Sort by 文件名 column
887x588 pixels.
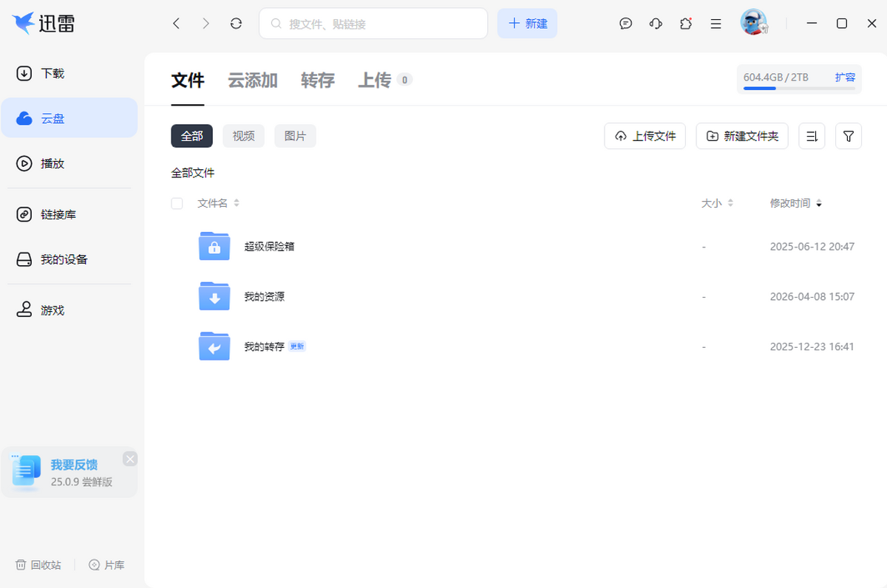pyautogui.click(x=218, y=203)
